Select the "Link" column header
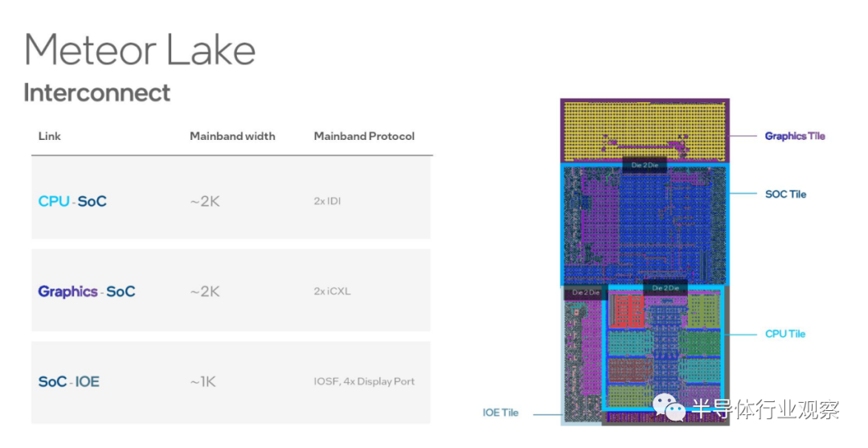The height and width of the screenshot is (448, 868). 49,136
